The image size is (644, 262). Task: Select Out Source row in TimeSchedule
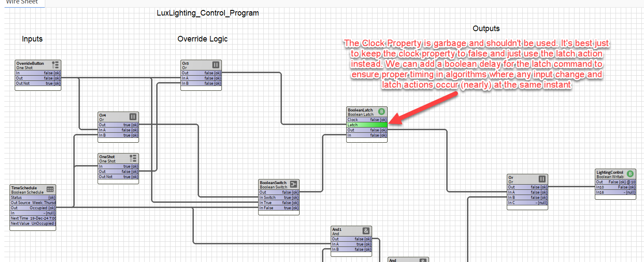(33, 203)
